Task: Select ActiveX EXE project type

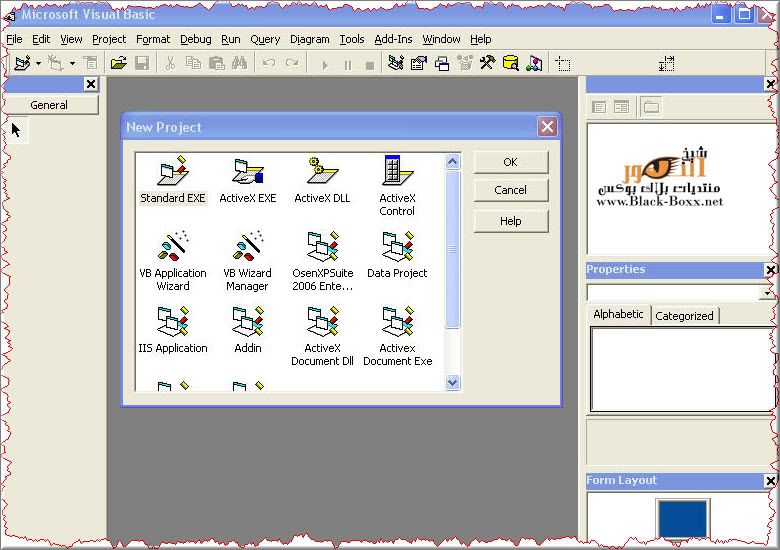Action: [248, 180]
